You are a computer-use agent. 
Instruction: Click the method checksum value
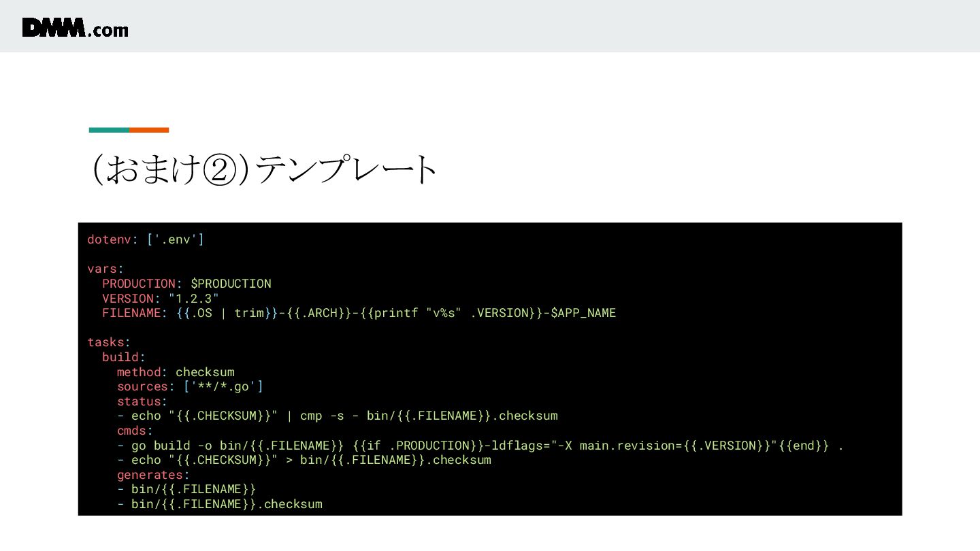pos(205,372)
